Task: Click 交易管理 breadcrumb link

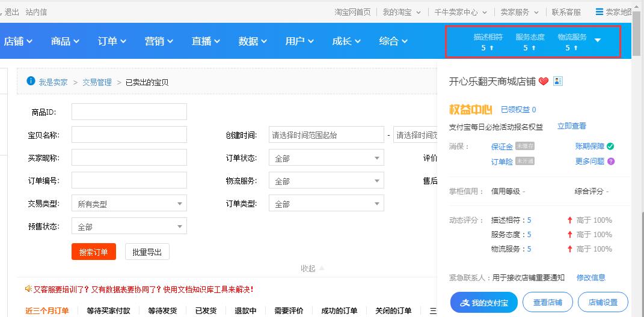Action: tap(97, 82)
